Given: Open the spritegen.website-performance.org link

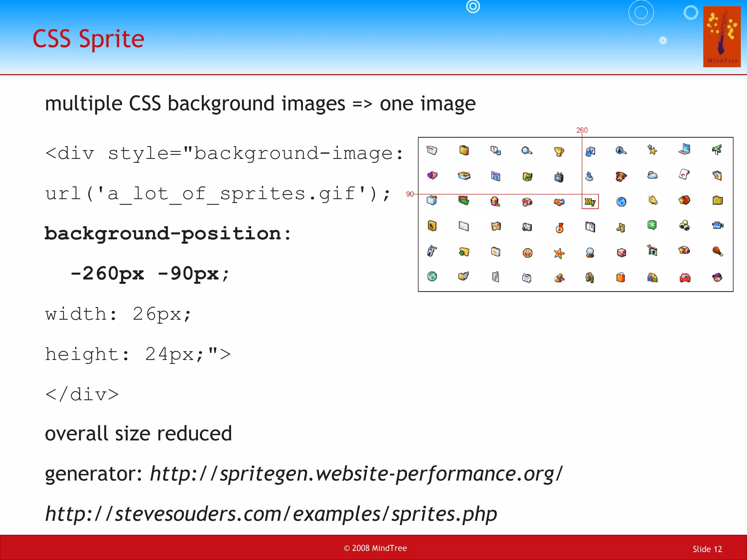Looking at the screenshot, I should (356, 474).
